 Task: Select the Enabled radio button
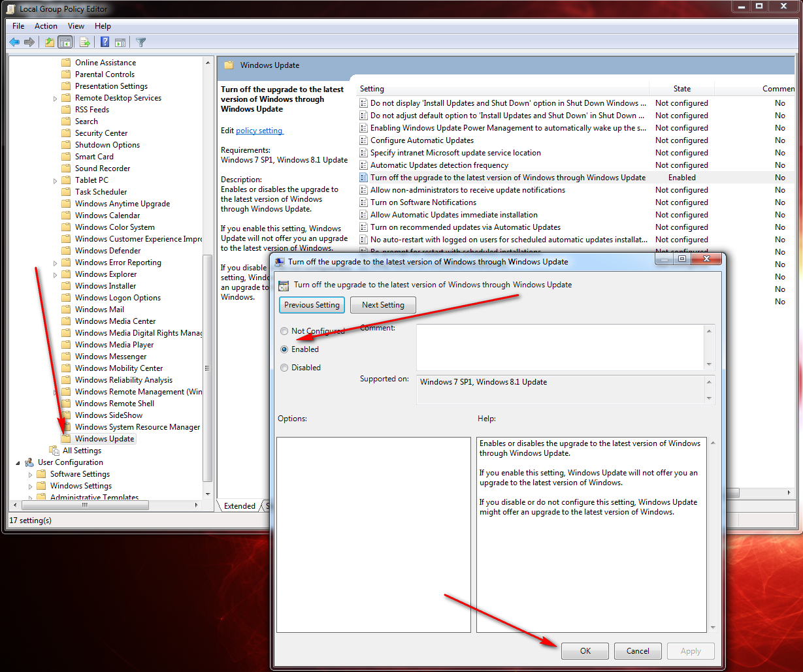click(x=284, y=349)
